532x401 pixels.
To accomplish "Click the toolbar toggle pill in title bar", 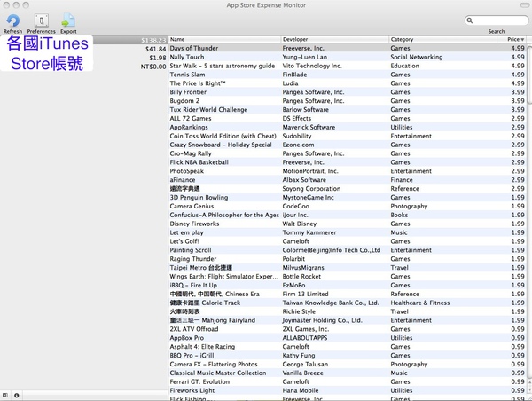I will coord(524,5).
